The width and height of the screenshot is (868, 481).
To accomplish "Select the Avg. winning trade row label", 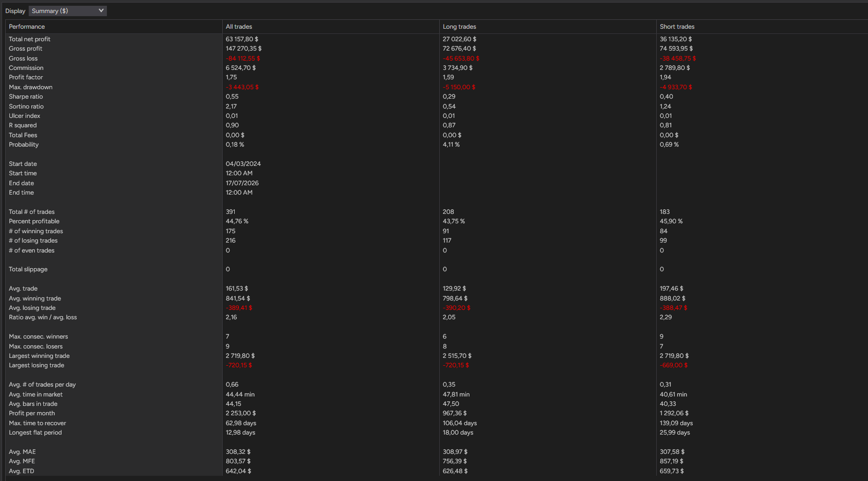I will pos(35,298).
